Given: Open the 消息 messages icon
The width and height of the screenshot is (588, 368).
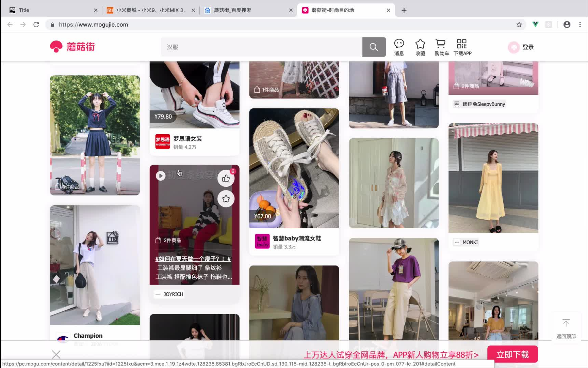Looking at the screenshot, I should click(x=399, y=47).
